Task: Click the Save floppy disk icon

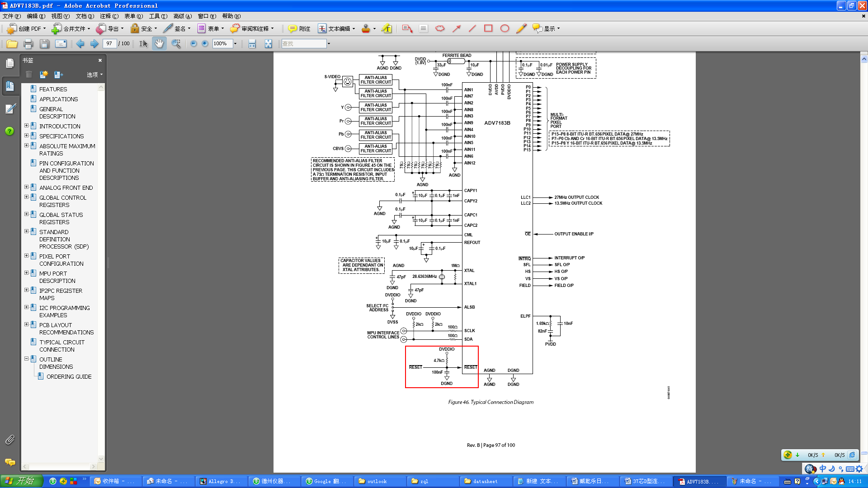Action: pos(44,44)
